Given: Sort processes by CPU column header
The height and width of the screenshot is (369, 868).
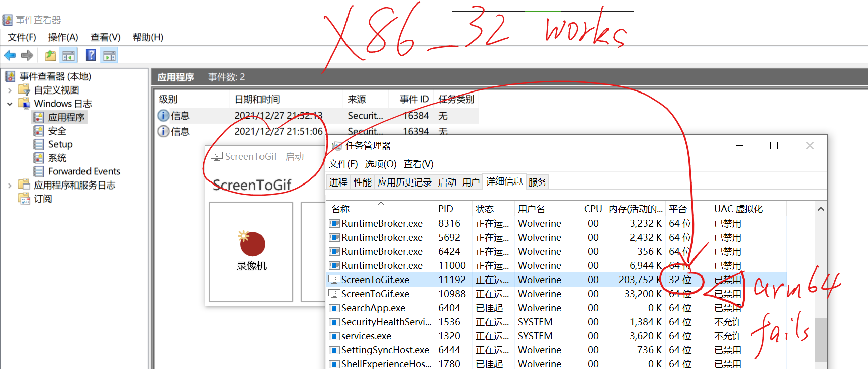Looking at the screenshot, I should (590, 209).
